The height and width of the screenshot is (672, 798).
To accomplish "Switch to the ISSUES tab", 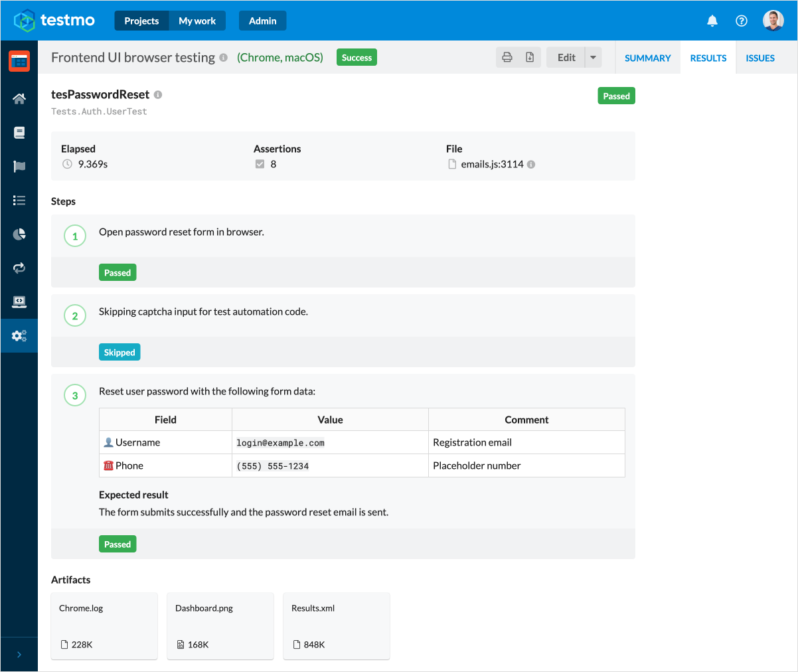I will [760, 58].
